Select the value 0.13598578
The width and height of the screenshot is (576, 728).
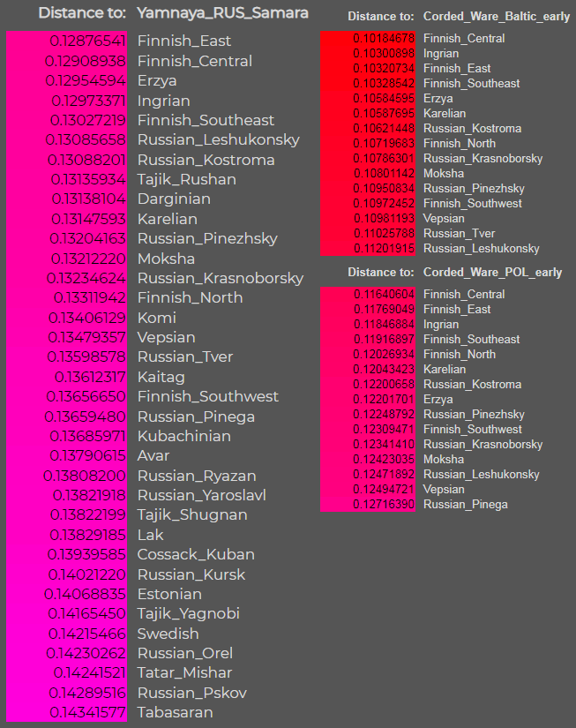pos(86,357)
